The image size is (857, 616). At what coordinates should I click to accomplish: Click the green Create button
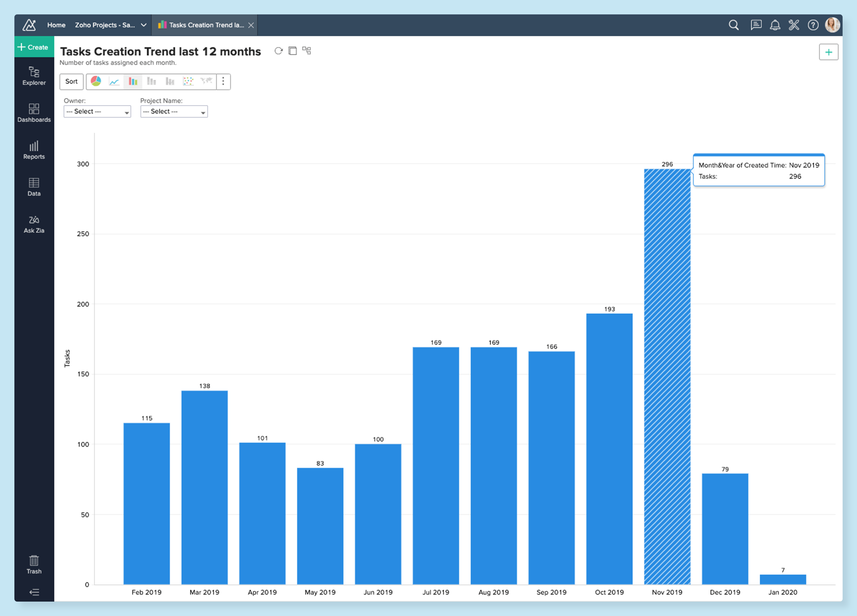coord(34,47)
